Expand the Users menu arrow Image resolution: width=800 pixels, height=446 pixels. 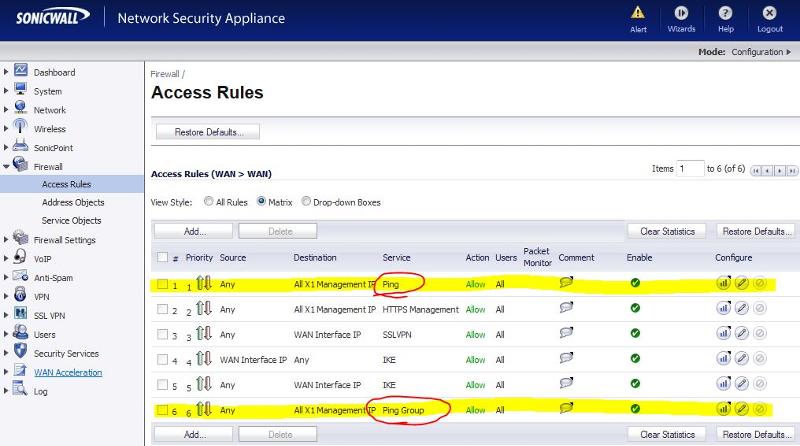pyautogui.click(x=6, y=334)
